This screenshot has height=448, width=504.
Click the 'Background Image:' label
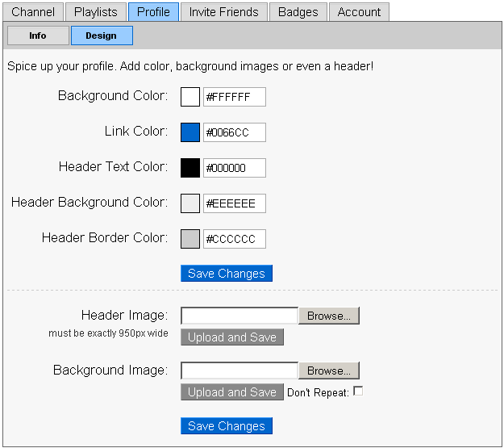(110, 371)
